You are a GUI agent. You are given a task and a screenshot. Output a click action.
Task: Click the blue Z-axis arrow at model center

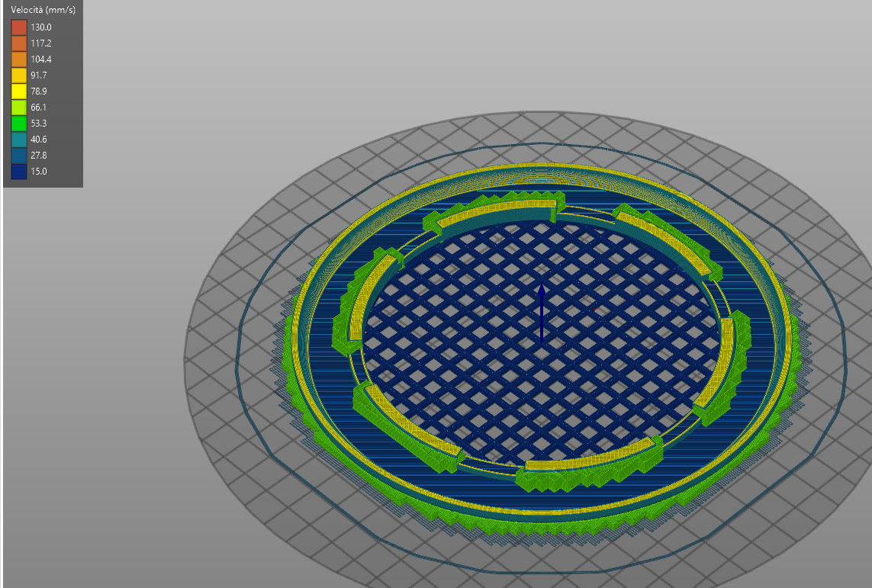pyautogui.click(x=542, y=313)
